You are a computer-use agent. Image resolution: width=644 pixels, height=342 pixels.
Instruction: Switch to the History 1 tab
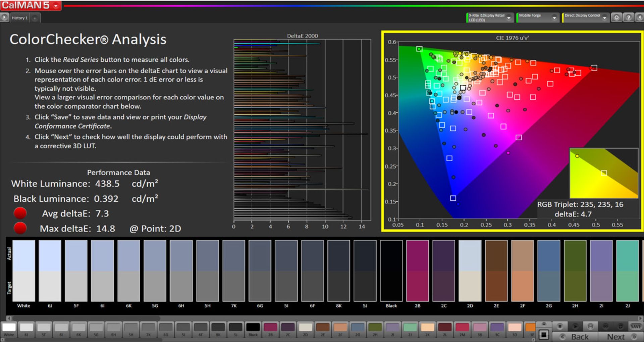[x=20, y=18]
